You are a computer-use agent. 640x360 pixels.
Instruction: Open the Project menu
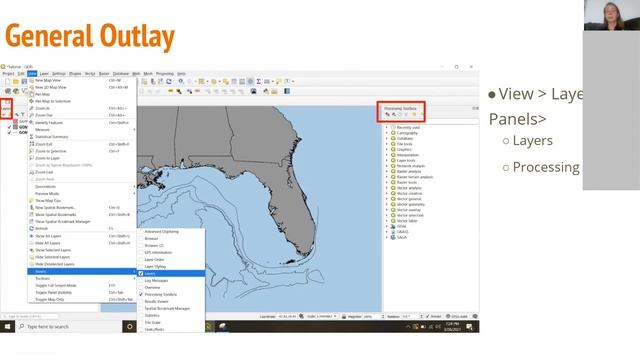(x=8, y=73)
